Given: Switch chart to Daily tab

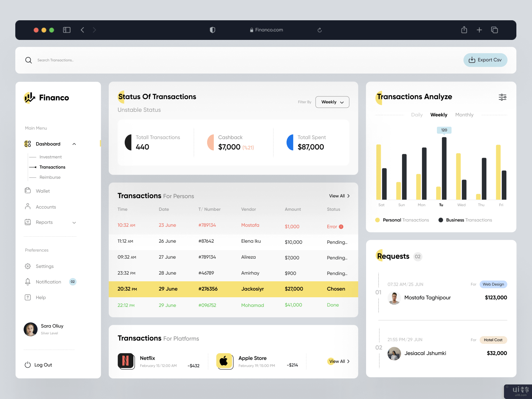Looking at the screenshot, I should [x=417, y=115].
